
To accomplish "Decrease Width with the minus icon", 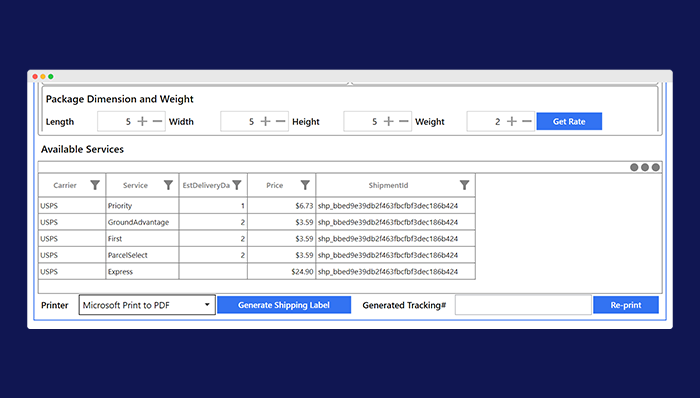I will pyautogui.click(x=280, y=121).
